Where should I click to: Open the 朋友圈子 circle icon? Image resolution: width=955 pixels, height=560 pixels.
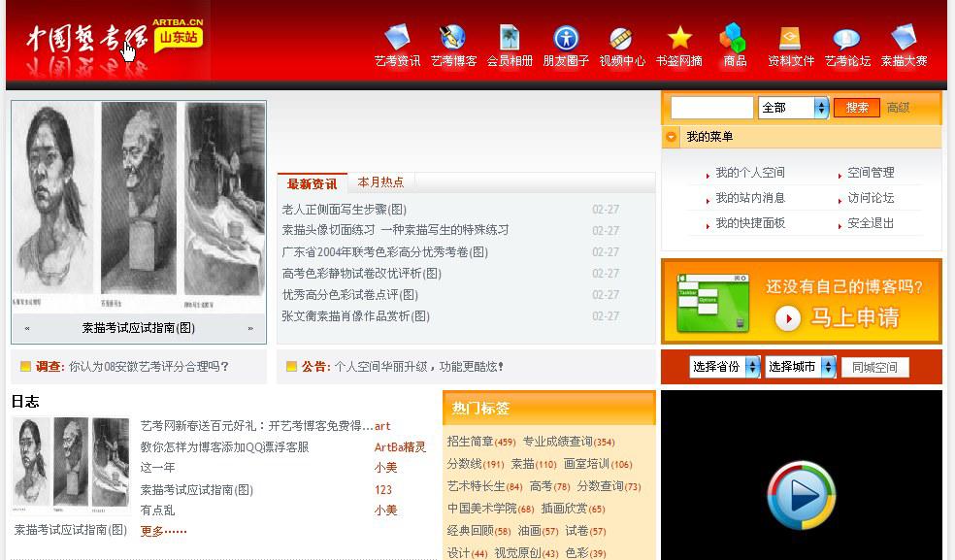point(566,38)
